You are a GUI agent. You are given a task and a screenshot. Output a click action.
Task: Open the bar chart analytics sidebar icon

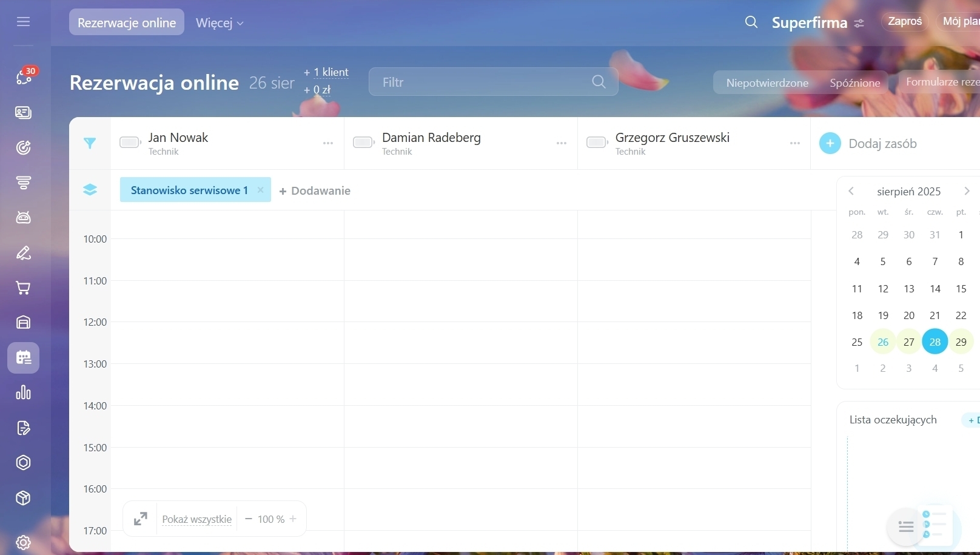pos(23,392)
